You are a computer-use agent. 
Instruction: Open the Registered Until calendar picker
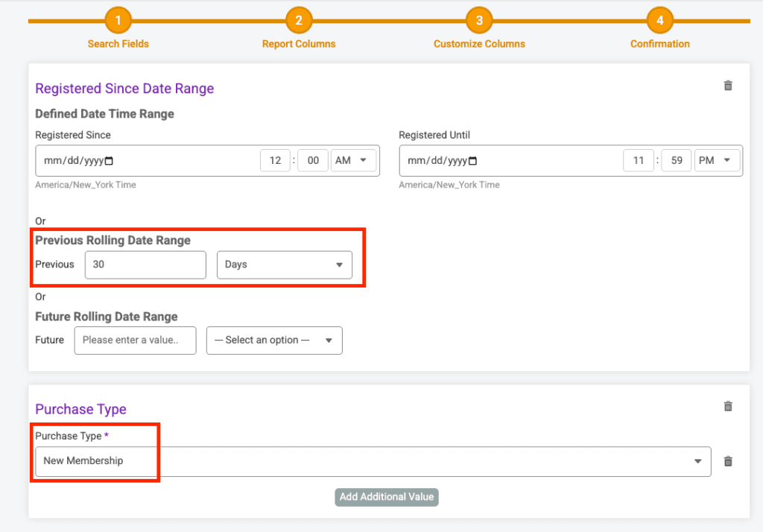point(472,161)
